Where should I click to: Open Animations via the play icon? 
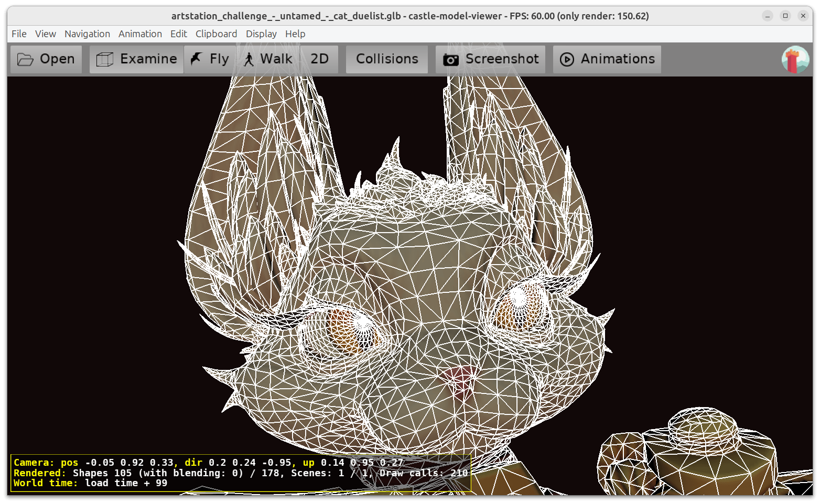click(x=567, y=59)
